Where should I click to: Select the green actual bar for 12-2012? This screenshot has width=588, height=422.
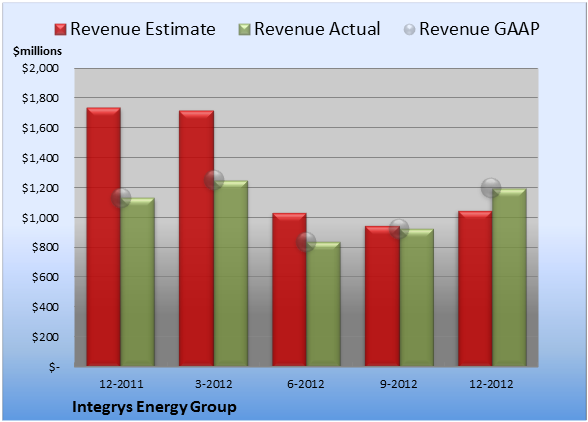tap(509, 277)
